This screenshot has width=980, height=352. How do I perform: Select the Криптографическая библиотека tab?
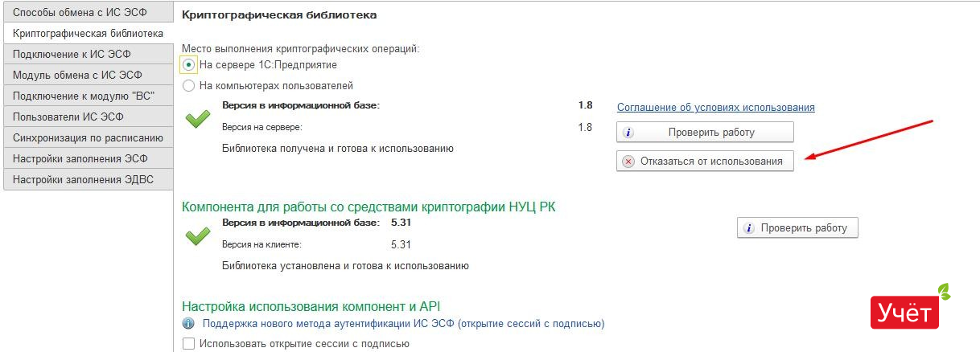[x=87, y=33]
